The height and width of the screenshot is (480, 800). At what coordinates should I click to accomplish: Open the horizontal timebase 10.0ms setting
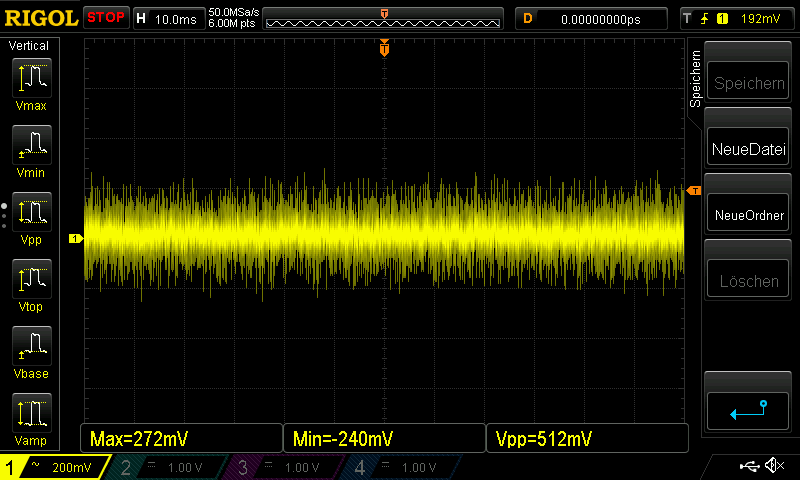point(166,18)
